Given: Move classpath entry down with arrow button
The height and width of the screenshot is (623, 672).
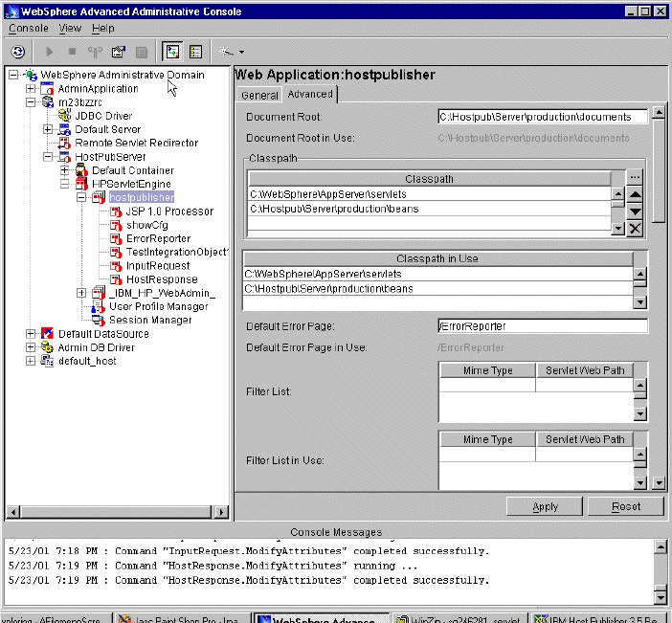Looking at the screenshot, I should click(635, 211).
